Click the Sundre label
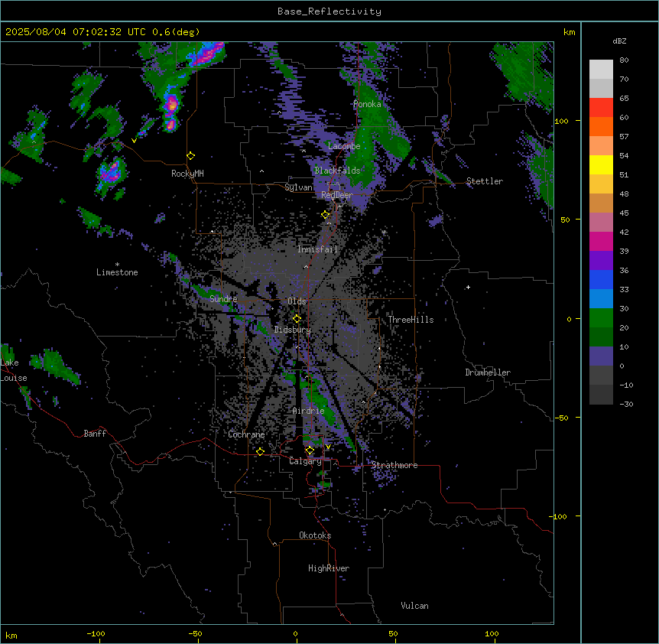 223,299
